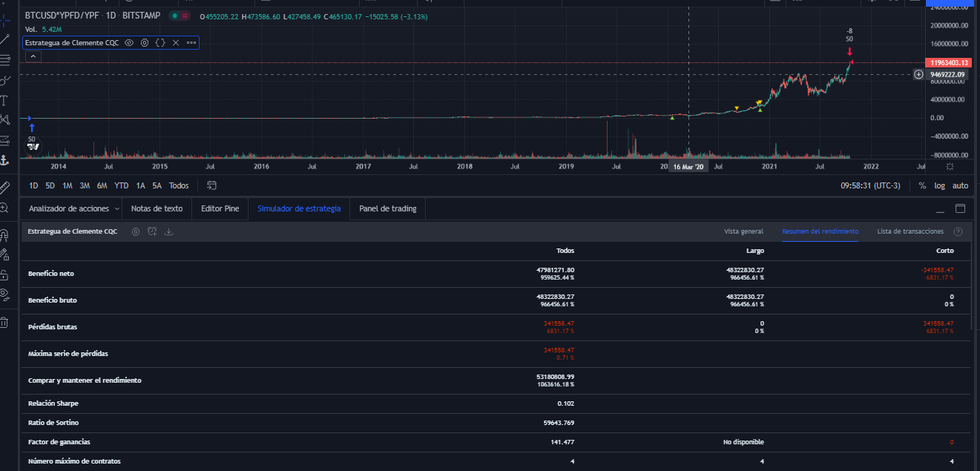
Task: Lock all drawing tools
Action: pos(4,275)
